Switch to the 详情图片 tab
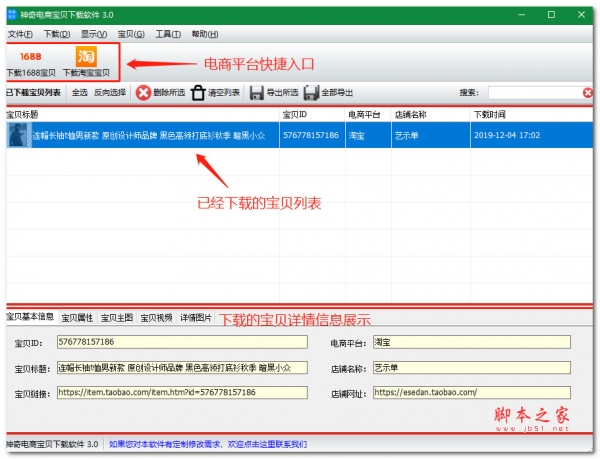Viewport: 600px width, 459px height. (x=196, y=317)
